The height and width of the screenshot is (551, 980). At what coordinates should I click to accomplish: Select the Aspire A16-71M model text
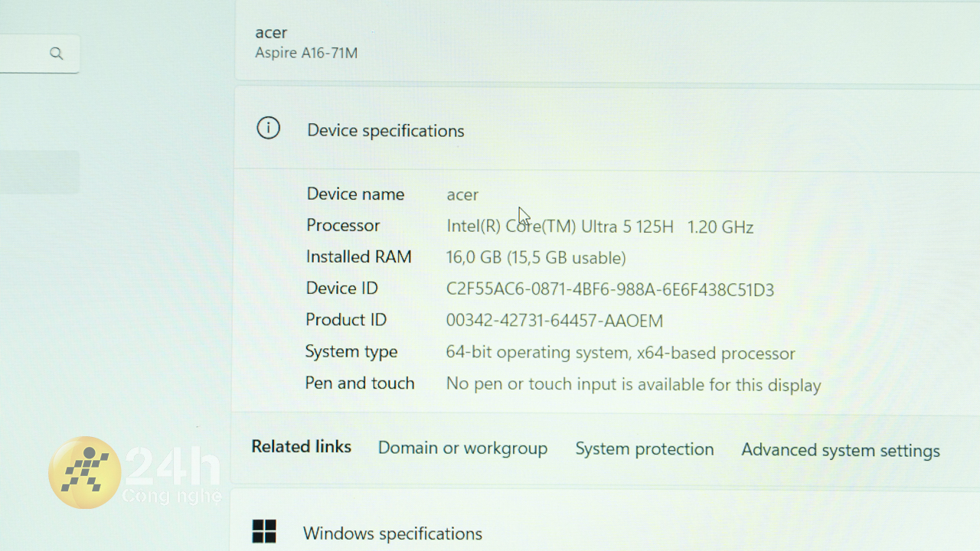pyautogui.click(x=306, y=54)
